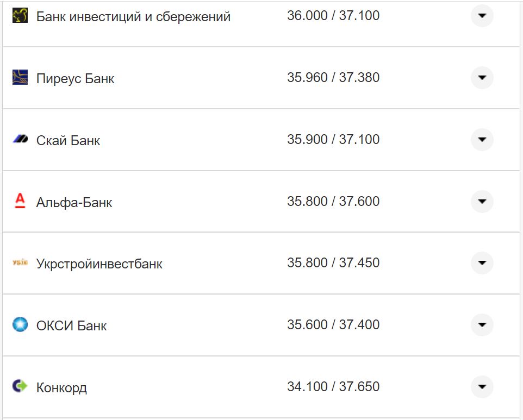Viewport: 523px width, 420px height.
Task: Expand Пиреус Банк rate details
Action: [482, 78]
